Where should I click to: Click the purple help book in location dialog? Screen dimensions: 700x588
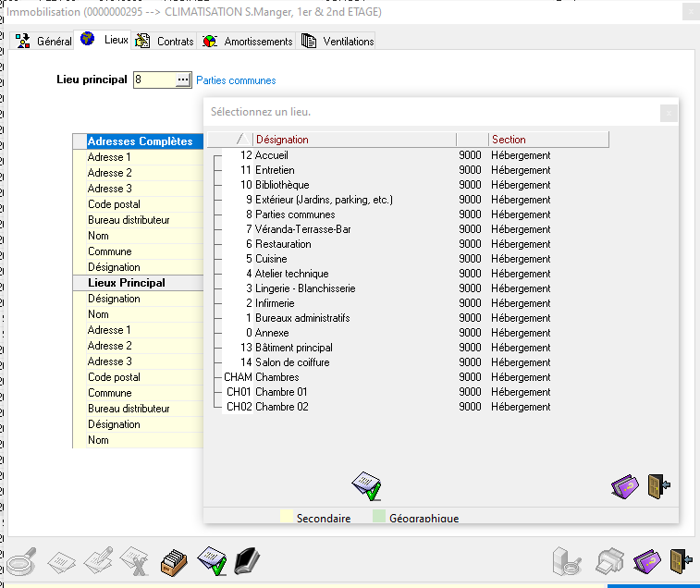pos(625,486)
